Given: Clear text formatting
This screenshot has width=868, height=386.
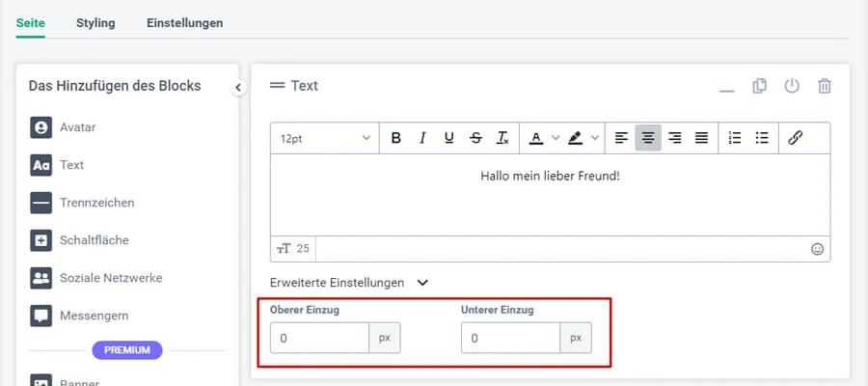Looking at the screenshot, I should [502, 138].
